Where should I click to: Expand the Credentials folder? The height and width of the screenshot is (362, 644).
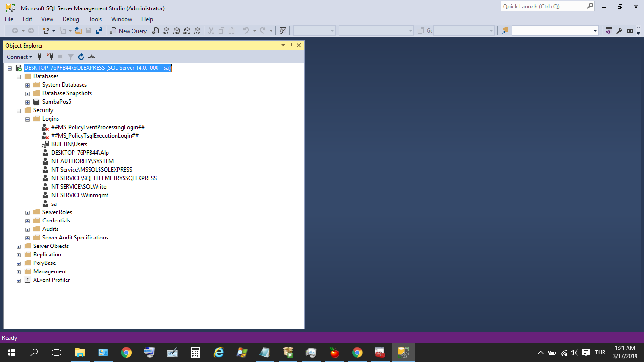27,221
